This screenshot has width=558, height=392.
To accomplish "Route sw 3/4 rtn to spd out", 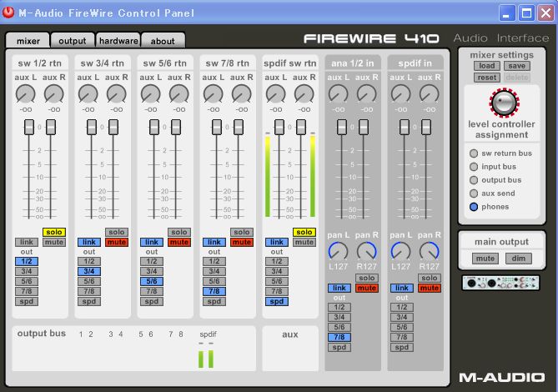I will coord(89,302).
